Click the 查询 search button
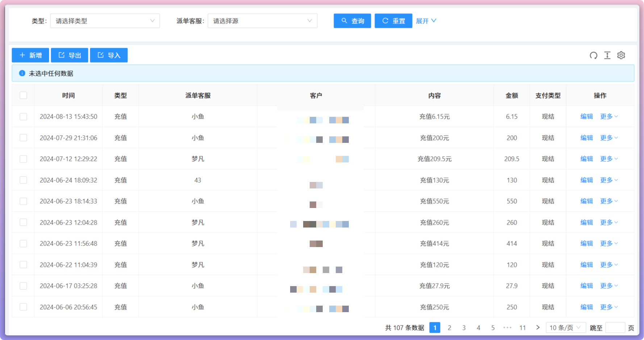This screenshot has height=340, width=644. click(352, 21)
